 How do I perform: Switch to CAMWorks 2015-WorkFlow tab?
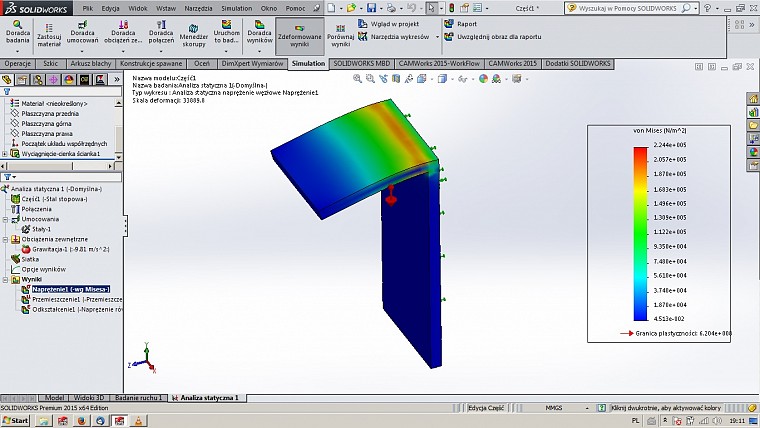pyautogui.click(x=439, y=63)
